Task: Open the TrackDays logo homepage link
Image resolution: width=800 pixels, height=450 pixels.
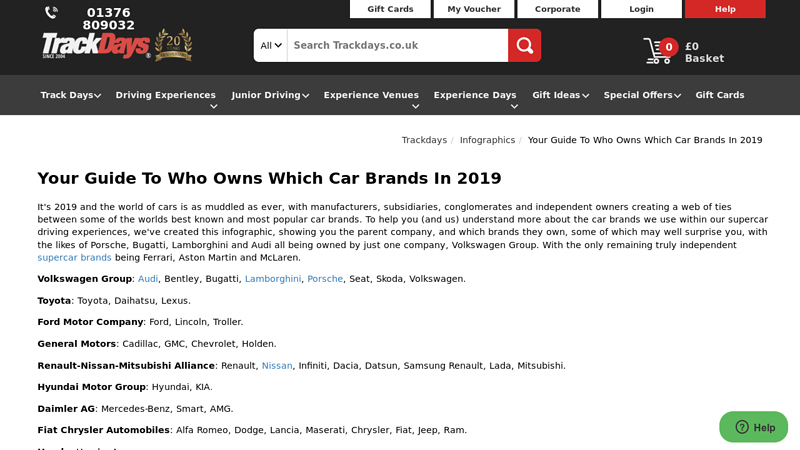Action: pos(96,46)
